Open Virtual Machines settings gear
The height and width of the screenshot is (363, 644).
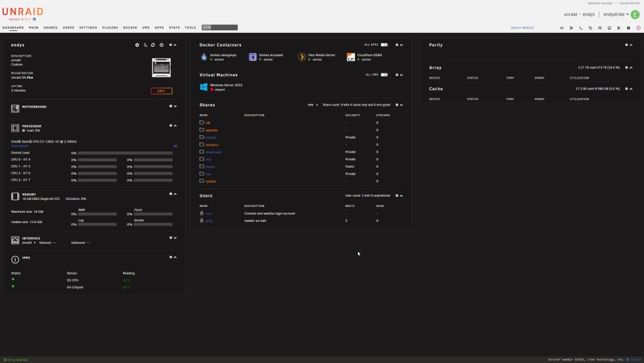click(x=397, y=75)
